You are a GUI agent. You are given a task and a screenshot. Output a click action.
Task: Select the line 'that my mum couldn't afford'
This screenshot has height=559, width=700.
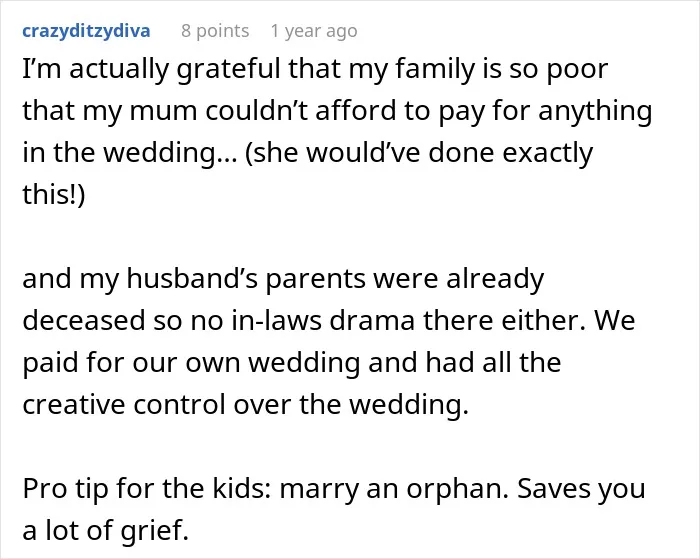[x=337, y=111]
